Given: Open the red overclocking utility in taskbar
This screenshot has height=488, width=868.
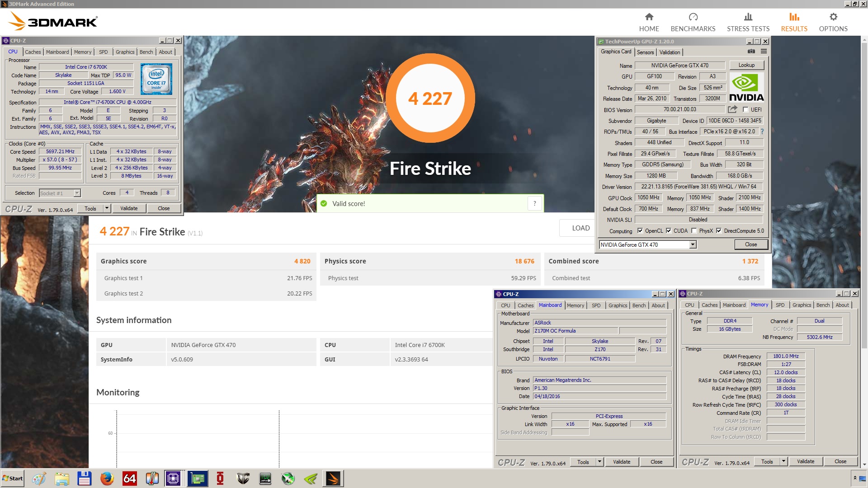Looking at the screenshot, I should coord(220,479).
